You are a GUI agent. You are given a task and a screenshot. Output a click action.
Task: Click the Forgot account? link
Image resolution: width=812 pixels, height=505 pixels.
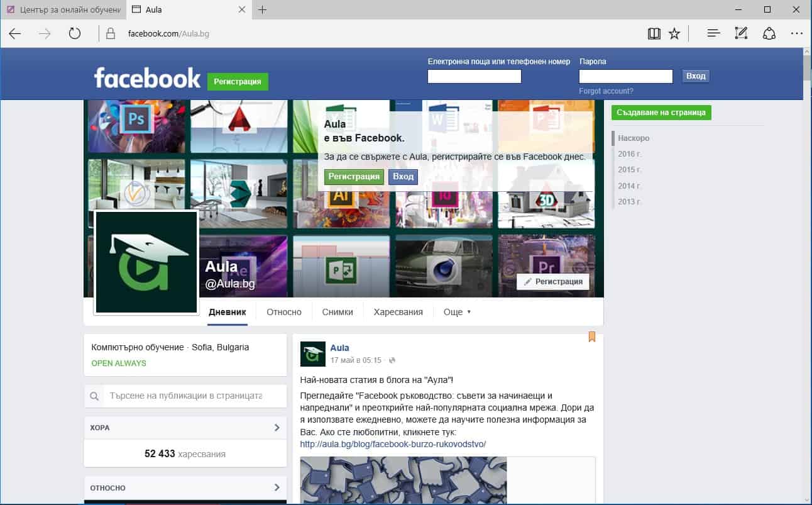click(606, 91)
